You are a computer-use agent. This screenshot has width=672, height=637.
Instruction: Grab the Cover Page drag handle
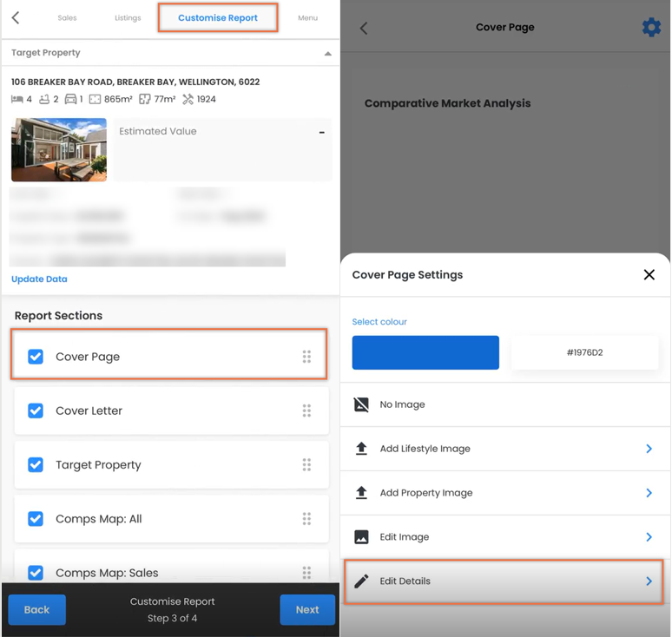[x=306, y=357]
